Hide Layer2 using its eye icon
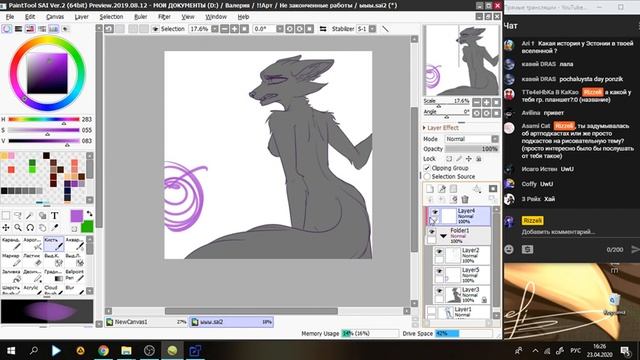640x360 pixels. click(439, 251)
